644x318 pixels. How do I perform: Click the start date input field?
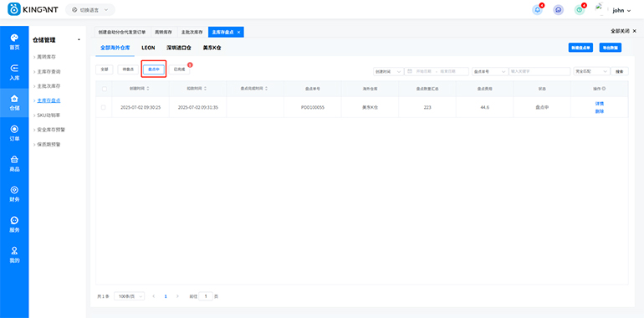tap(424, 71)
